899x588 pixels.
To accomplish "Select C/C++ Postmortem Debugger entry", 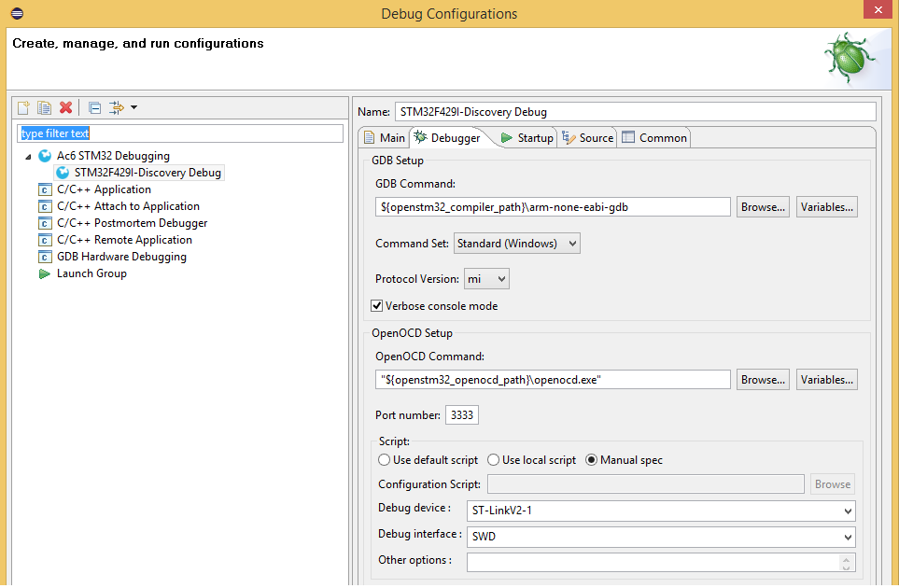I will (132, 223).
